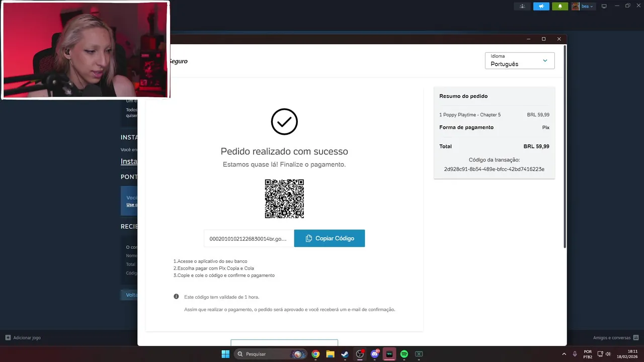Click the 1 hora validity note text
644x362 pixels.
point(221,297)
